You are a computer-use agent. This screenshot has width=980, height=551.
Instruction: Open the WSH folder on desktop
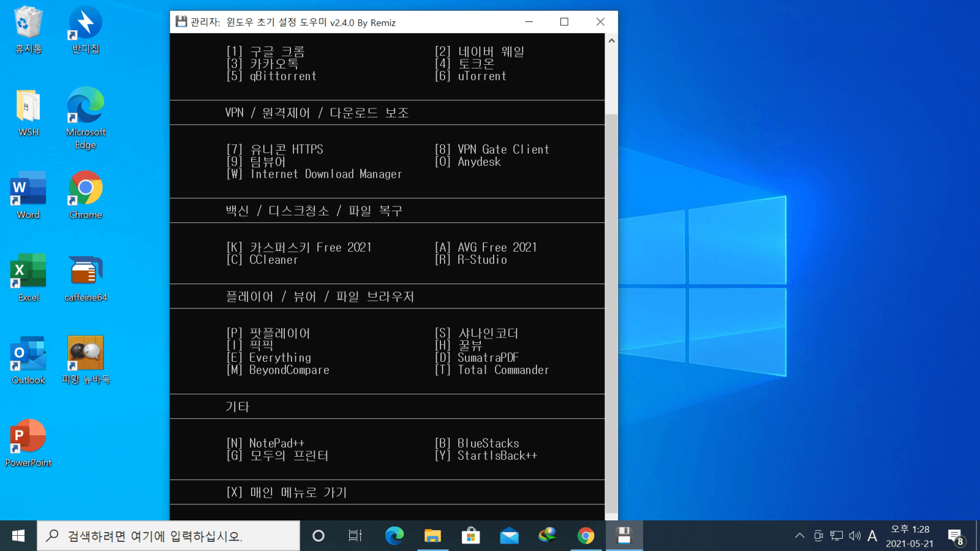tap(28, 113)
